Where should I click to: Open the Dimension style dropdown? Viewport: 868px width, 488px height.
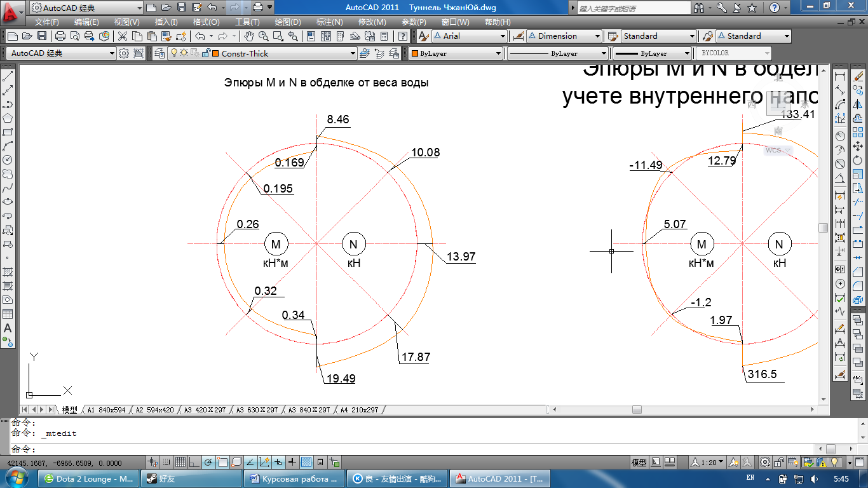click(x=597, y=36)
